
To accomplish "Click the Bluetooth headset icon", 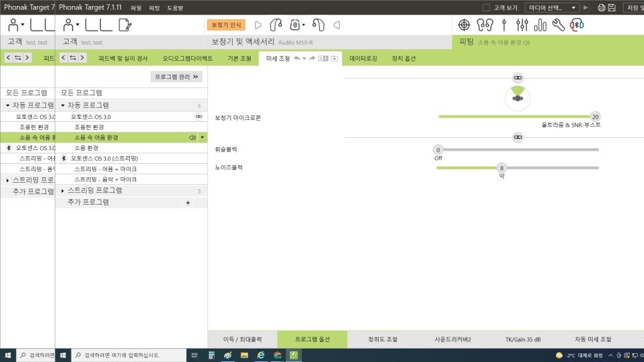I will [x=577, y=25].
